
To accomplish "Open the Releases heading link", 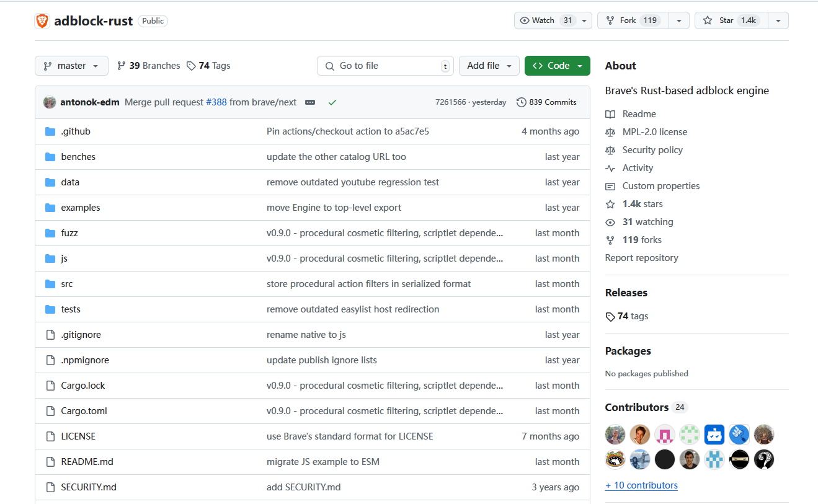I will [626, 293].
